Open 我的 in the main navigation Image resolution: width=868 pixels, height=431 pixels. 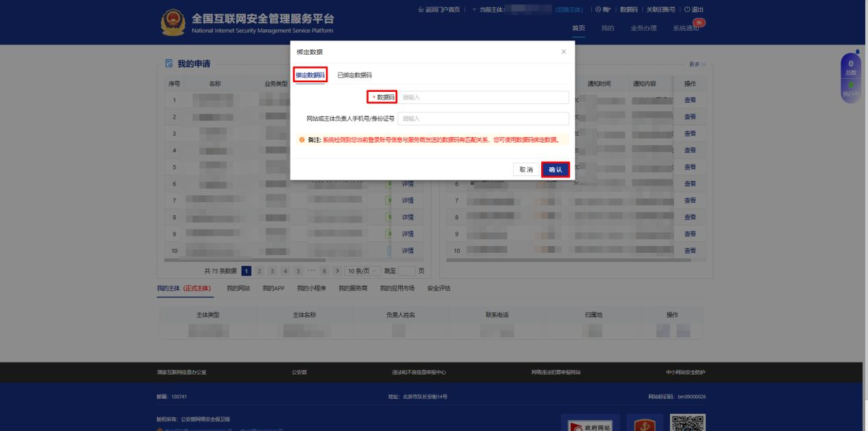point(608,28)
